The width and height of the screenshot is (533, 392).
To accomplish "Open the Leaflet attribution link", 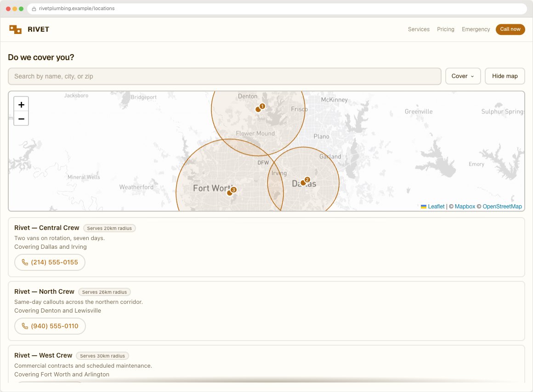I will click(436, 207).
